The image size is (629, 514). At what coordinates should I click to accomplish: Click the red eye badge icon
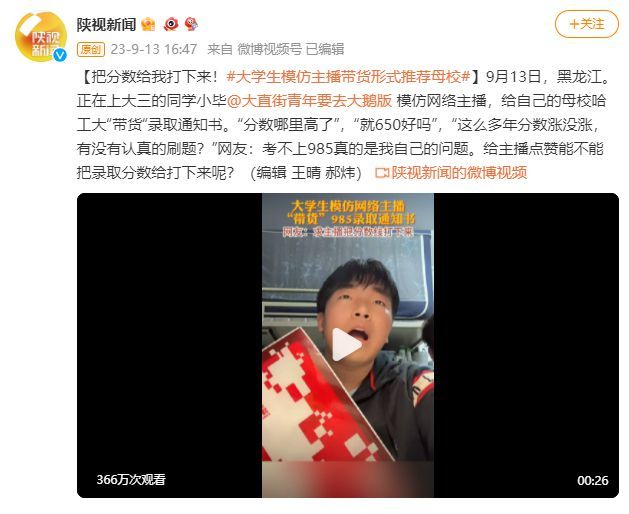click(x=171, y=24)
